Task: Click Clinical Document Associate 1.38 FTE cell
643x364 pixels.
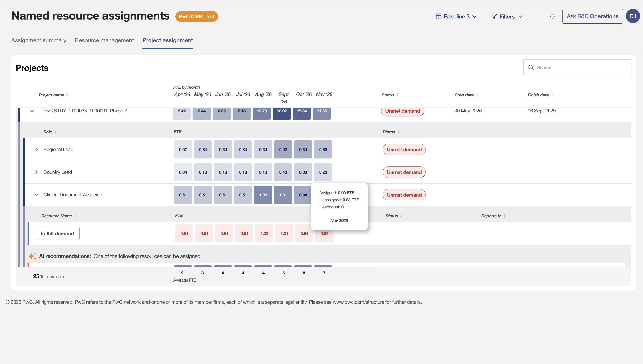Action: pos(263,195)
